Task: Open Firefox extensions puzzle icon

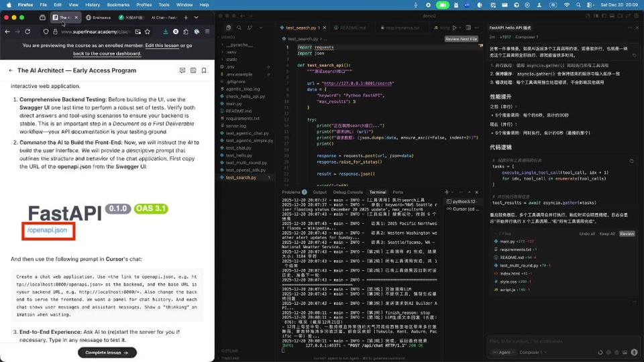Action: (x=186, y=32)
